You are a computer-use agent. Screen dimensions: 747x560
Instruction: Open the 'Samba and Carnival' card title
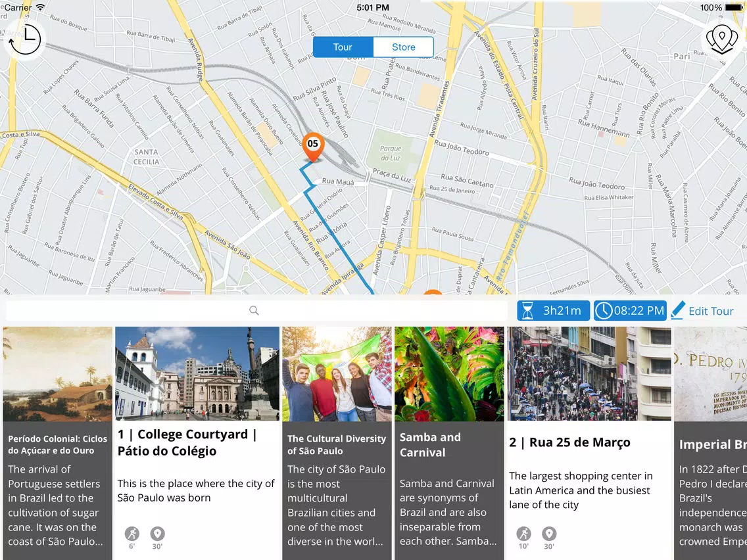click(x=430, y=445)
